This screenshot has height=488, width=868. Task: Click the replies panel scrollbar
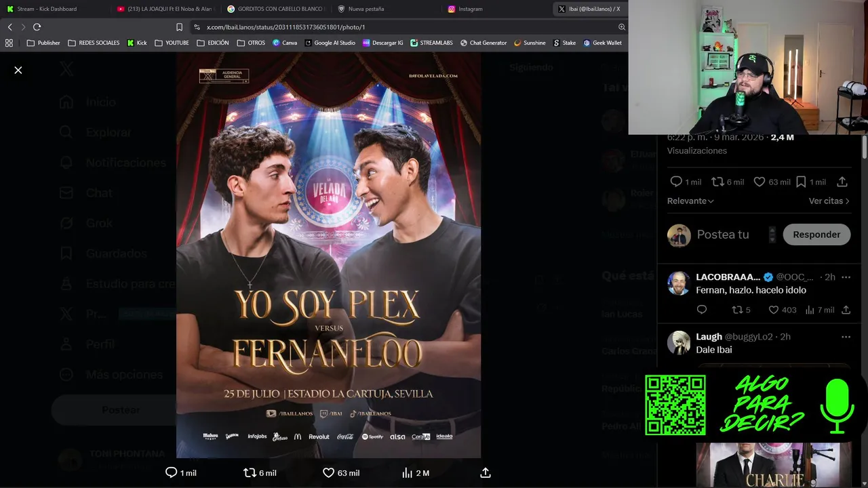pyautogui.click(x=865, y=147)
